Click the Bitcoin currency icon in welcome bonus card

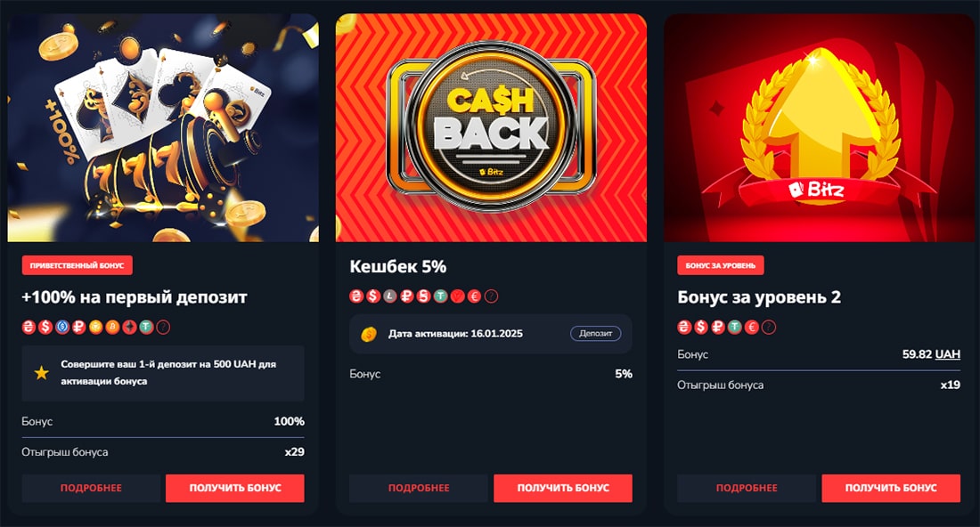[x=112, y=327]
